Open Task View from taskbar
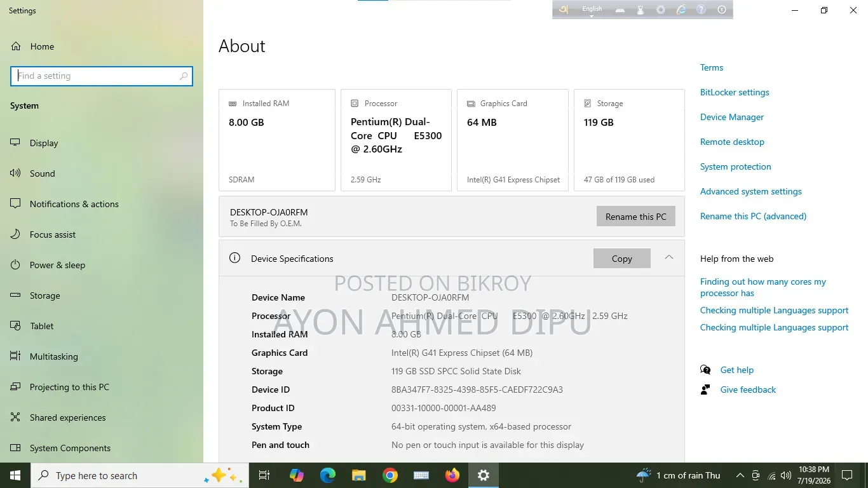The width and height of the screenshot is (868, 488). pos(264,475)
